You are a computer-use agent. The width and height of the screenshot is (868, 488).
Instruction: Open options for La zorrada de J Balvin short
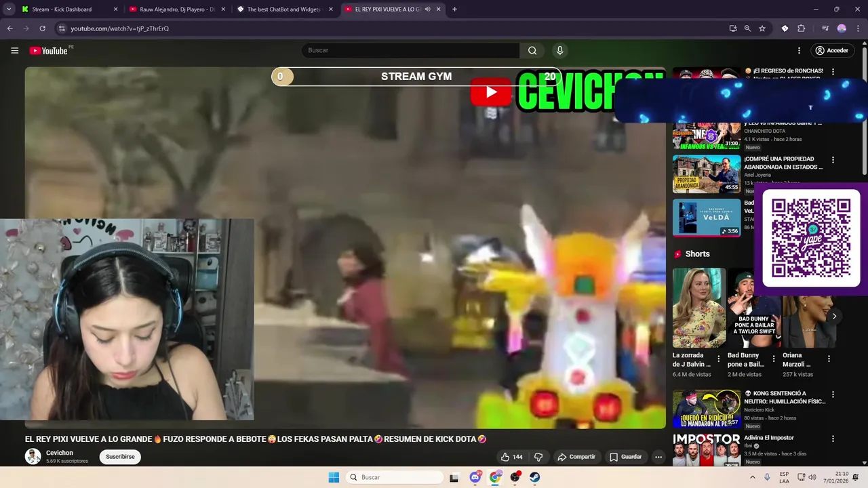[719, 359]
